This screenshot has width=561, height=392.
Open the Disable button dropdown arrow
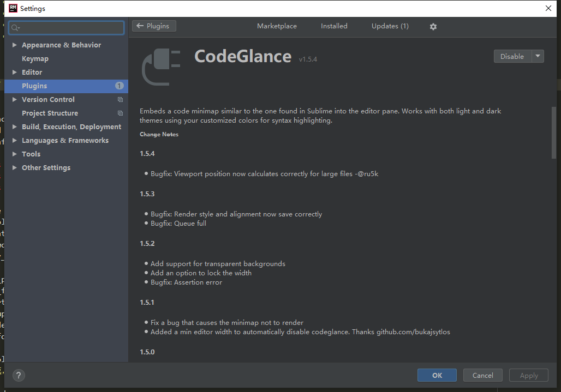click(x=537, y=56)
